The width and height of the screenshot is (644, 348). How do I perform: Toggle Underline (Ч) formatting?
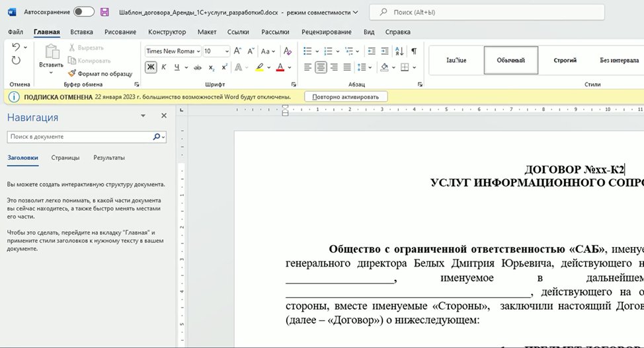tap(177, 67)
